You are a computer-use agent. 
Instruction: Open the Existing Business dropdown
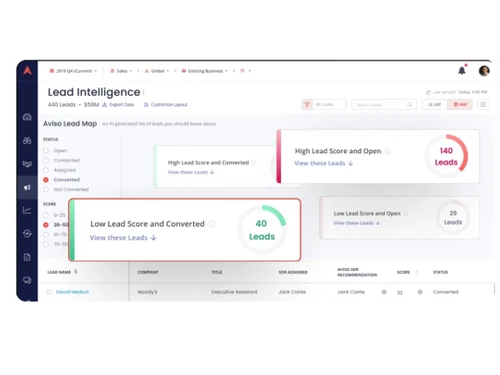pos(205,71)
